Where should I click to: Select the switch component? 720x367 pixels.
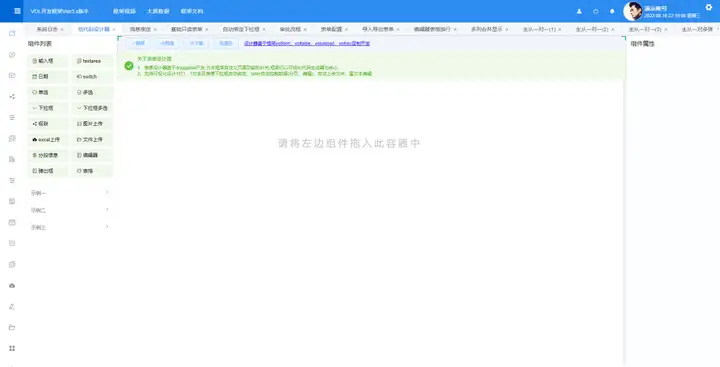pos(92,77)
